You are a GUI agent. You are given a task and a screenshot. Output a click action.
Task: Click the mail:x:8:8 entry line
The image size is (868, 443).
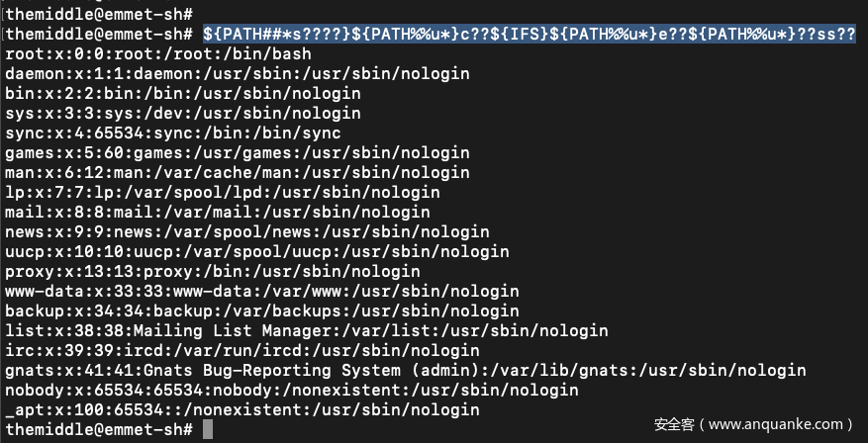(217, 212)
